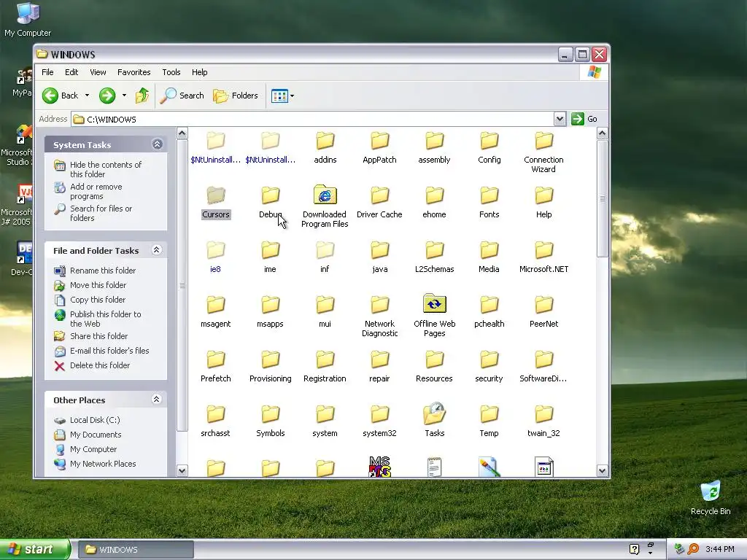Click Delete this folder link
This screenshot has width=747, height=560.
[x=99, y=366]
